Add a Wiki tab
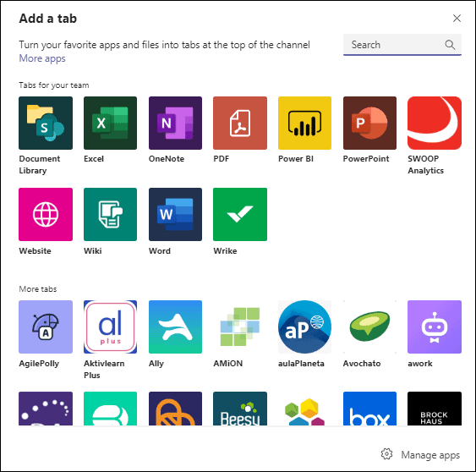This screenshot has width=476, height=472. [x=110, y=215]
